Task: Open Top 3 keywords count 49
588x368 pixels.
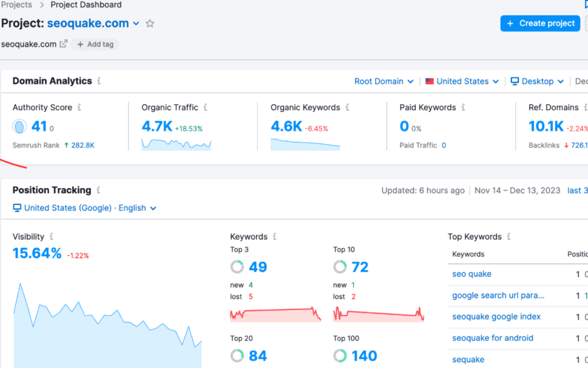Action: point(258,267)
